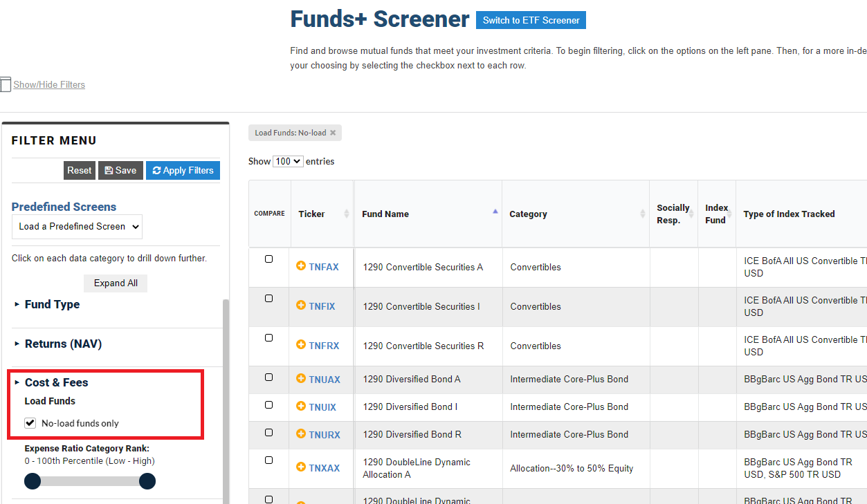Screen dimensions: 867x504
Task: Check compare box for 1290 Convertible Securities A
Action: pyautogui.click(x=269, y=259)
